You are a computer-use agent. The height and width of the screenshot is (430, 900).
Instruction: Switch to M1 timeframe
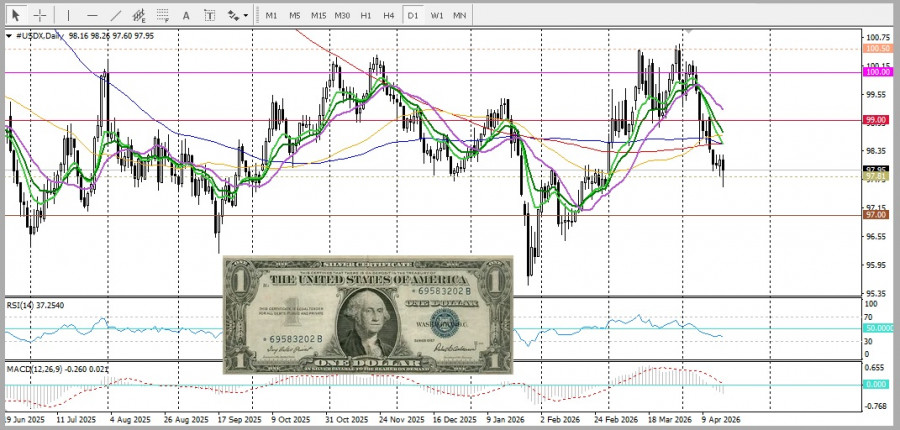click(271, 16)
